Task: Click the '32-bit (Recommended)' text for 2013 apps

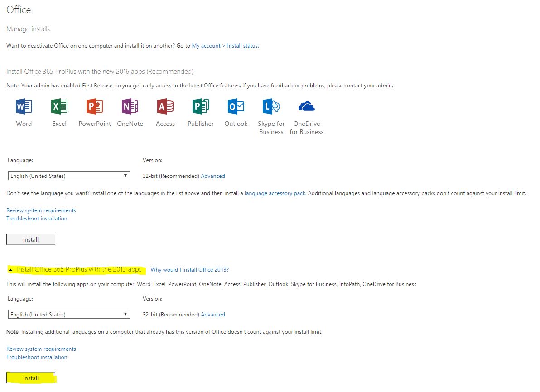Action: coord(171,315)
